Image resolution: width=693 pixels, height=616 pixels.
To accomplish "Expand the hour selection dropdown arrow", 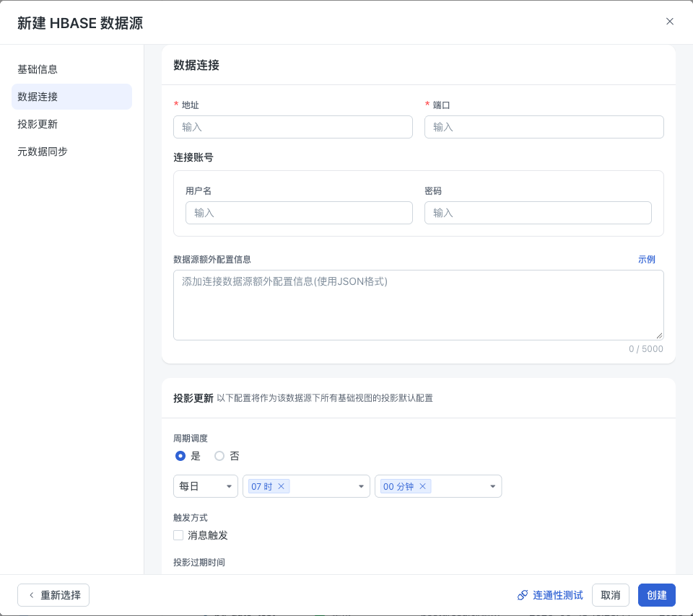I will tap(361, 486).
